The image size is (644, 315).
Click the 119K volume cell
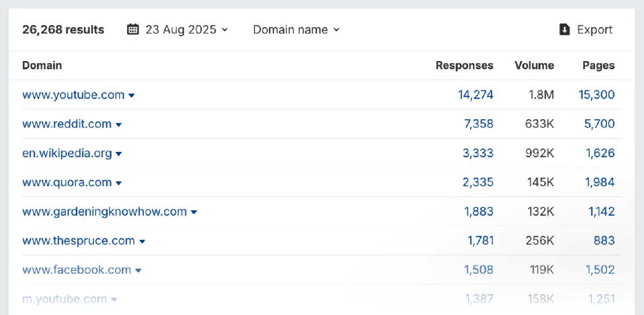(541, 270)
